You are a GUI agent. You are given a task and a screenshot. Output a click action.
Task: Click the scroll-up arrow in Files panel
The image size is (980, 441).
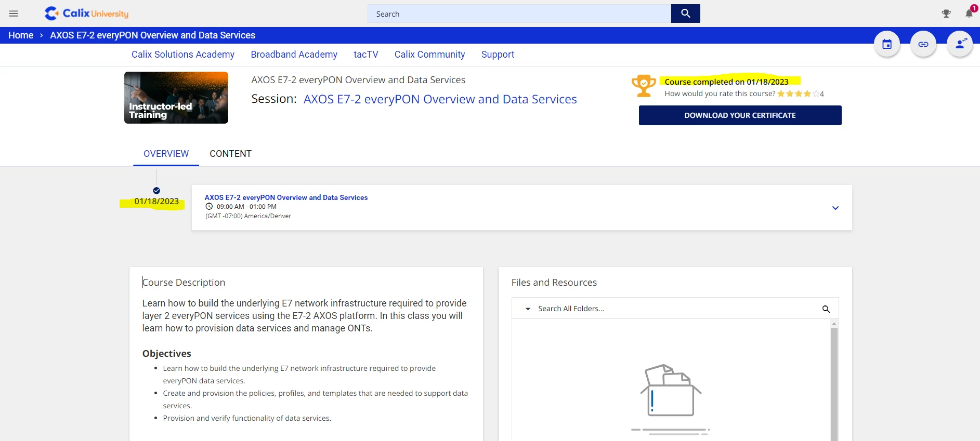tap(834, 324)
